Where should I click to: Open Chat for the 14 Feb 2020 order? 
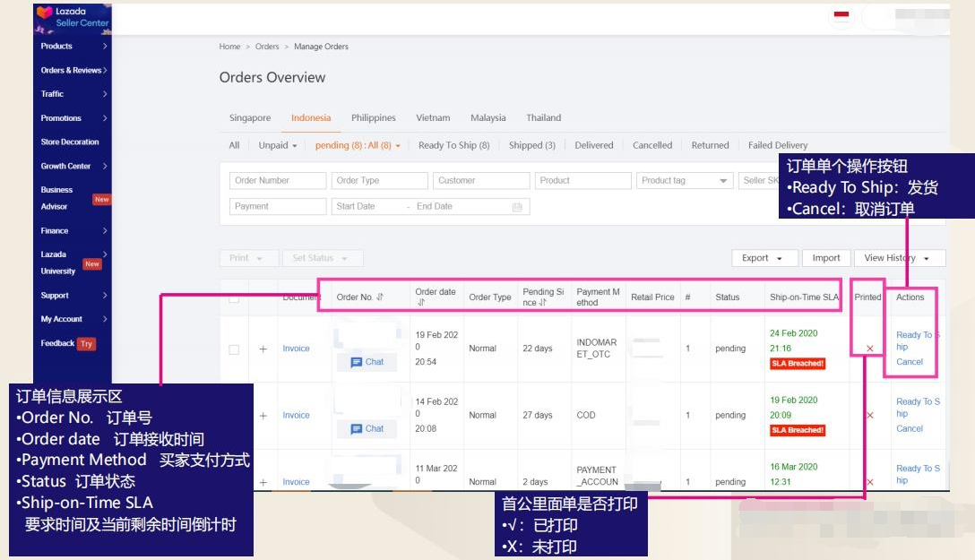pos(367,428)
